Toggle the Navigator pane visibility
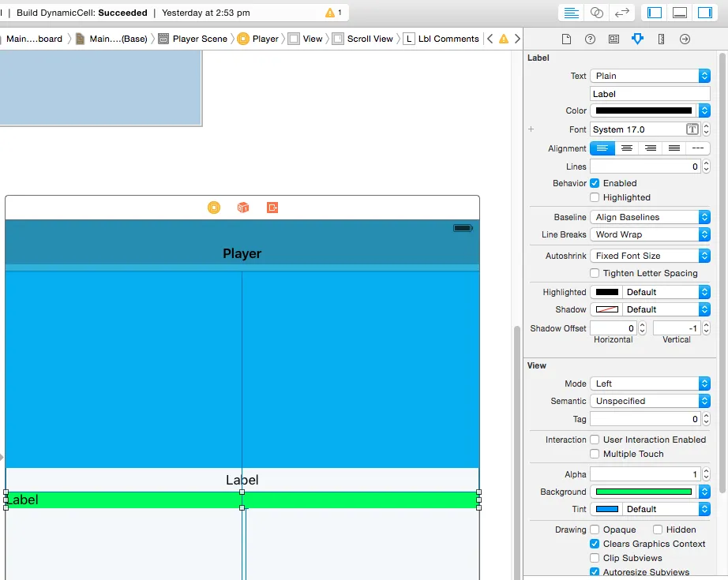This screenshot has height=580, width=728. (x=655, y=13)
